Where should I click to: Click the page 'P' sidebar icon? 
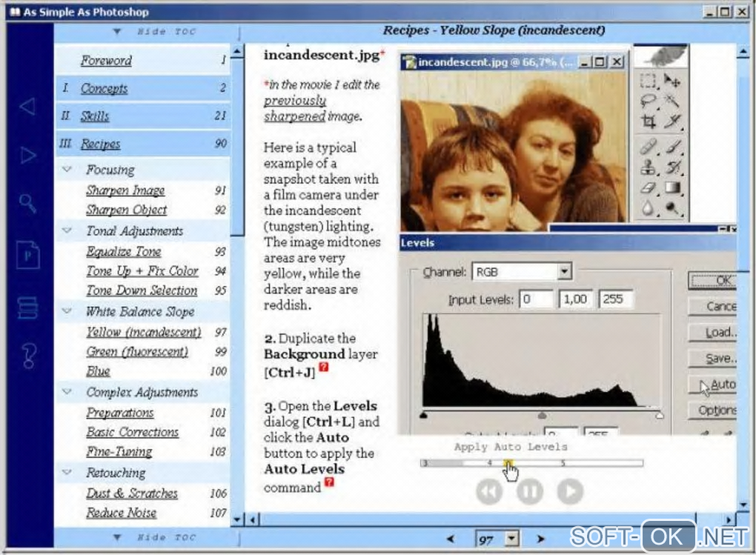pyautogui.click(x=28, y=255)
